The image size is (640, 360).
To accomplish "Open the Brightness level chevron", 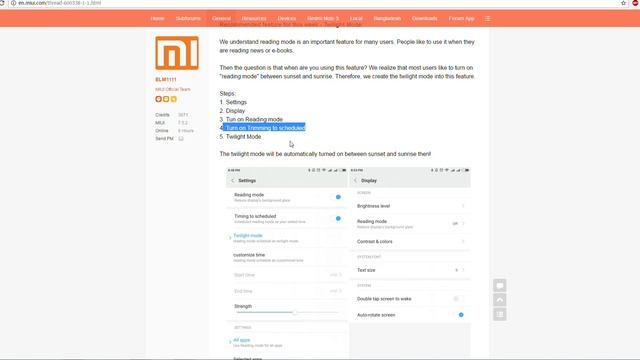I will pos(463,206).
